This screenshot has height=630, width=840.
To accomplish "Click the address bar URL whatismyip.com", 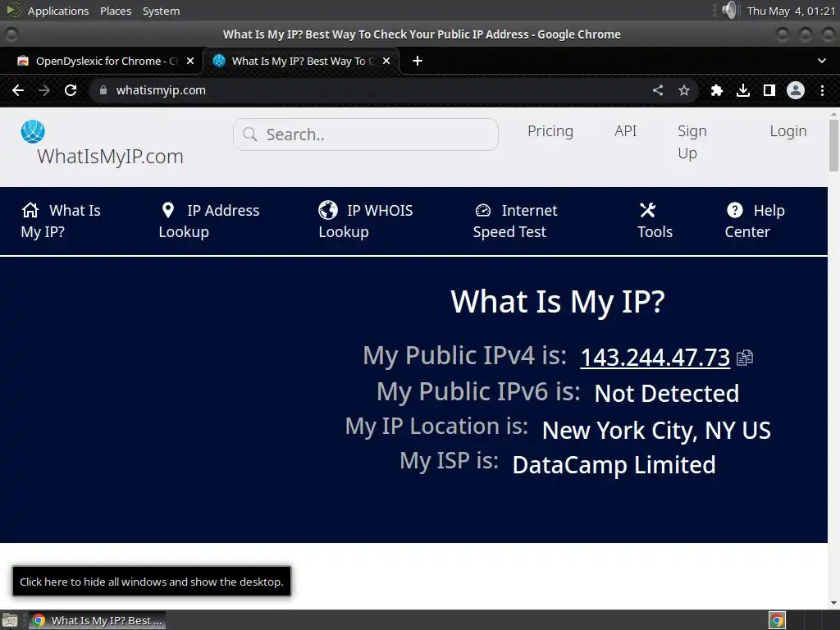I will [x=161, y=90].
